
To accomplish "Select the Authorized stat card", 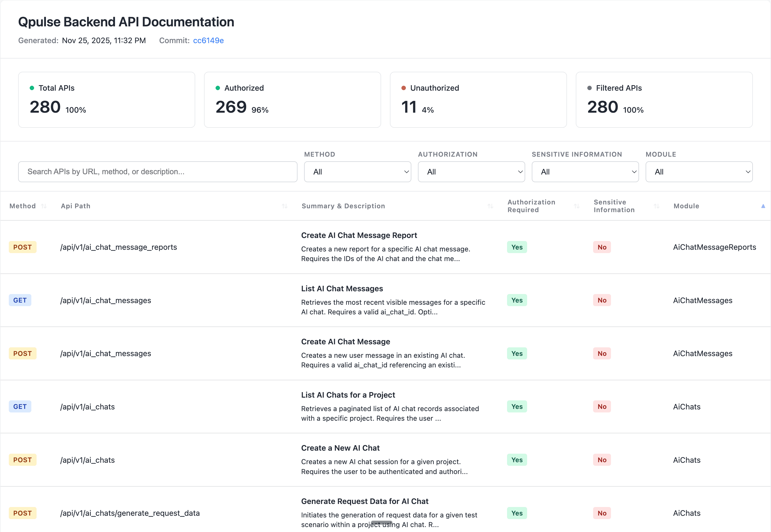I will click(293, 100).
